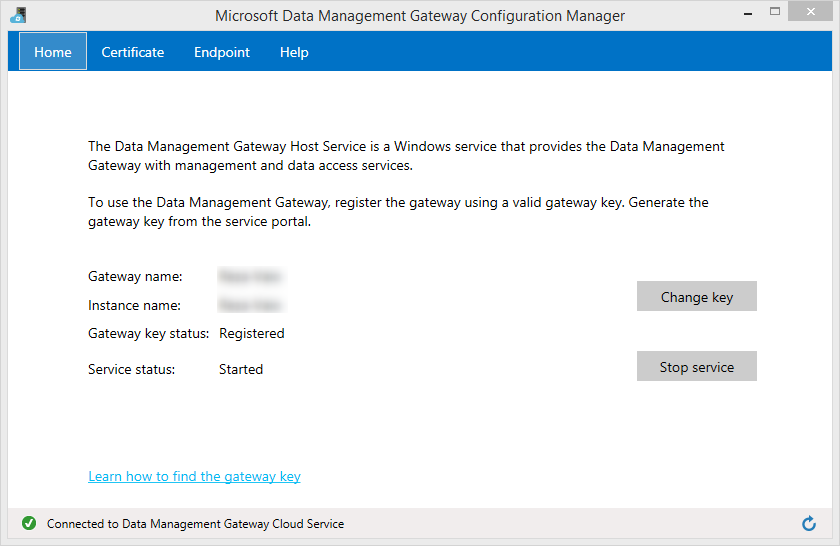Click the paragraph about the Gateway Host Service
The height and width of the screenshot is (546, 840).
tap(406, 156)
